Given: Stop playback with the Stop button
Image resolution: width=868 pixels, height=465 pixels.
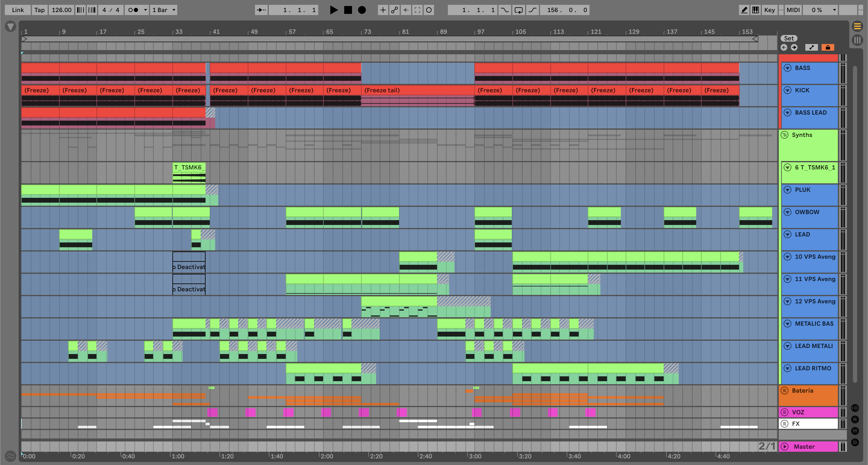Looking at the screenshot, I should coord(348,10).
